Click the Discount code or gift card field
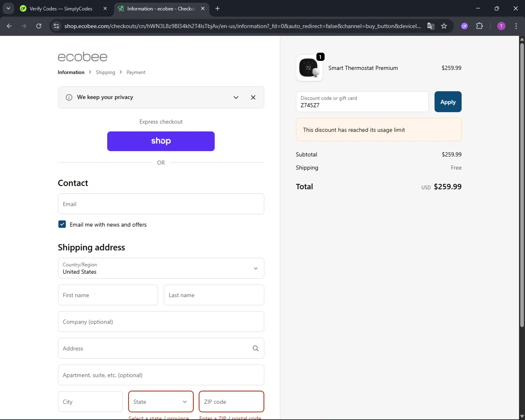Viewport: 525px width, 420px height. coord(362,102)
